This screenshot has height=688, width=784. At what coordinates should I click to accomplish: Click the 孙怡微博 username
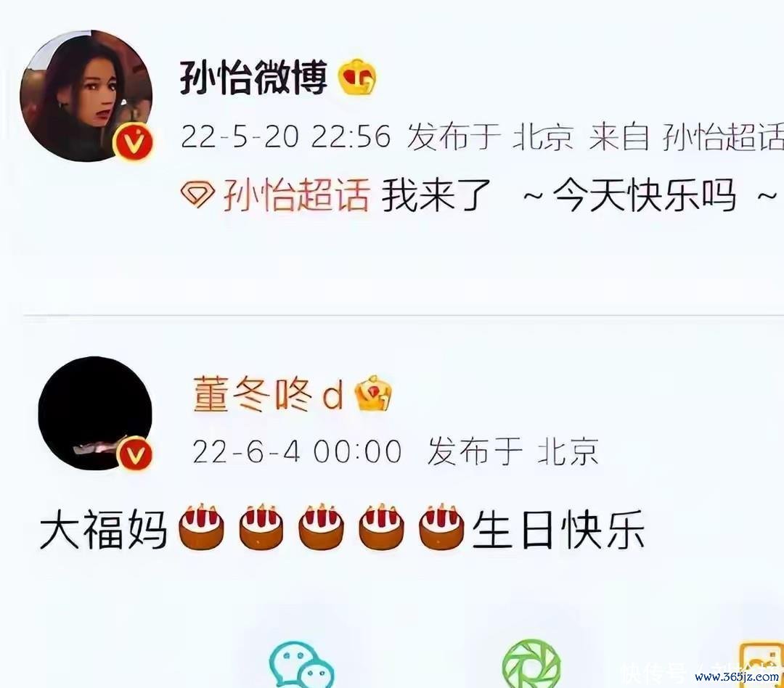point(253,78)
